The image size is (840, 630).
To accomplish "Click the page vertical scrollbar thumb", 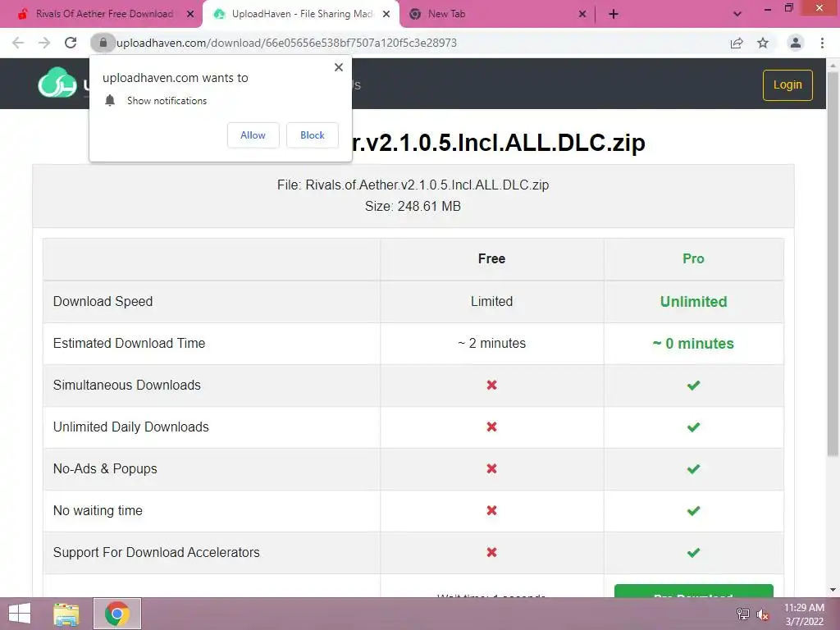I will [x=833, y=262].
